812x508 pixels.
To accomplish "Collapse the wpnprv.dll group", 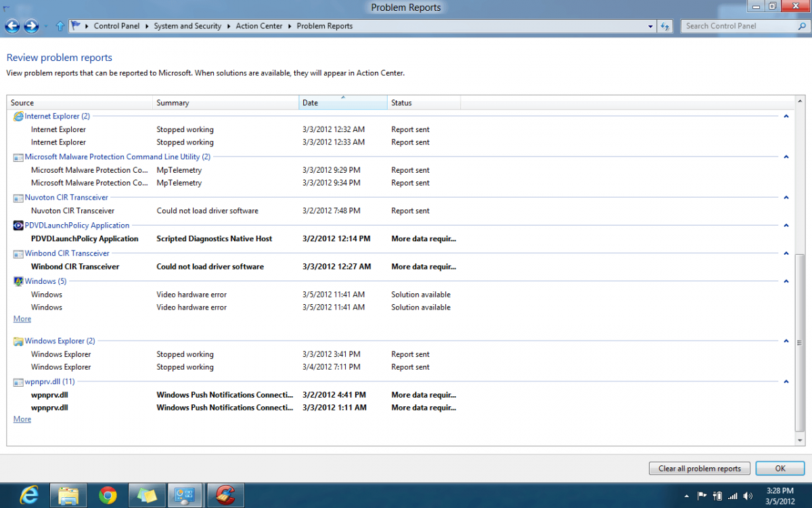I will click(x=786, y=382).
